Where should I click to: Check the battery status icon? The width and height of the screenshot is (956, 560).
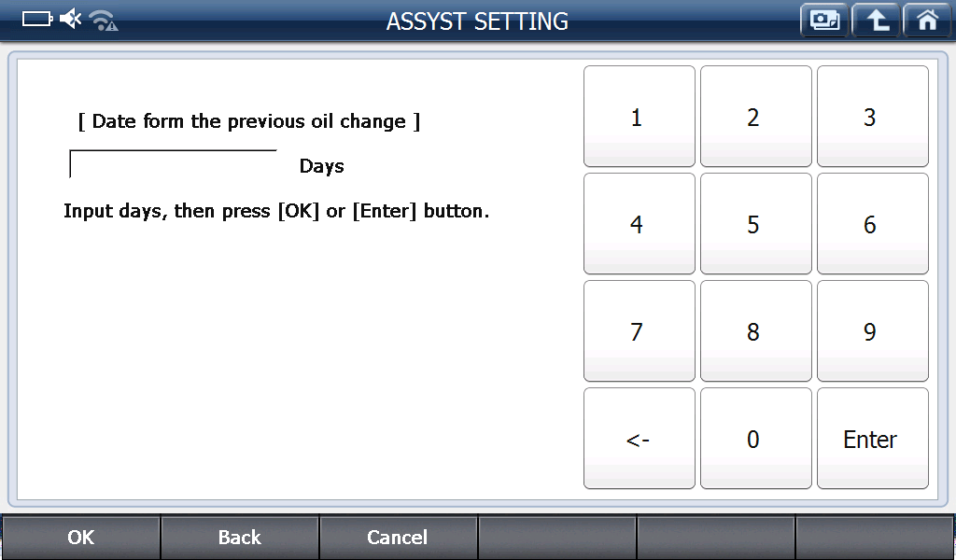click(37, 19)
